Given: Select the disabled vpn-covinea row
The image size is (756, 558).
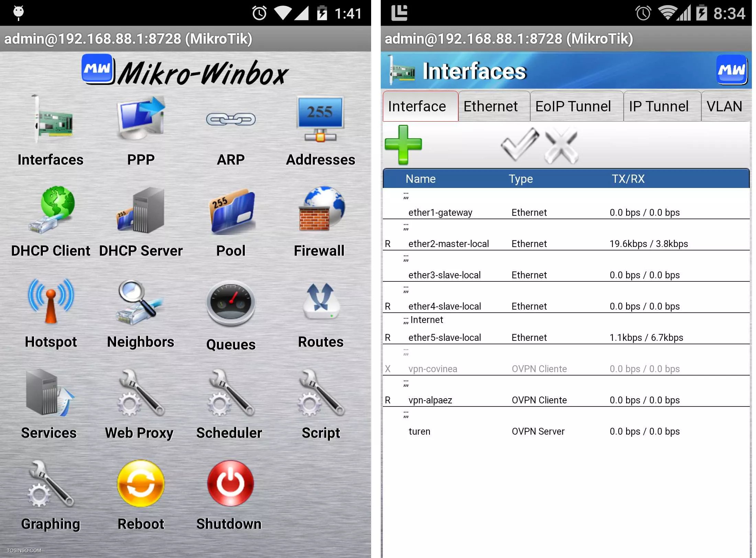Looking at the screenshot, I should 566,360.
